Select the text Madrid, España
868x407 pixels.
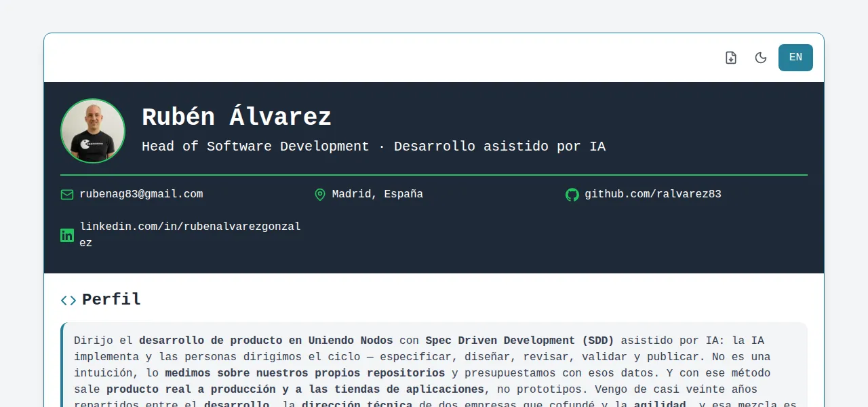tap(378, 194)
